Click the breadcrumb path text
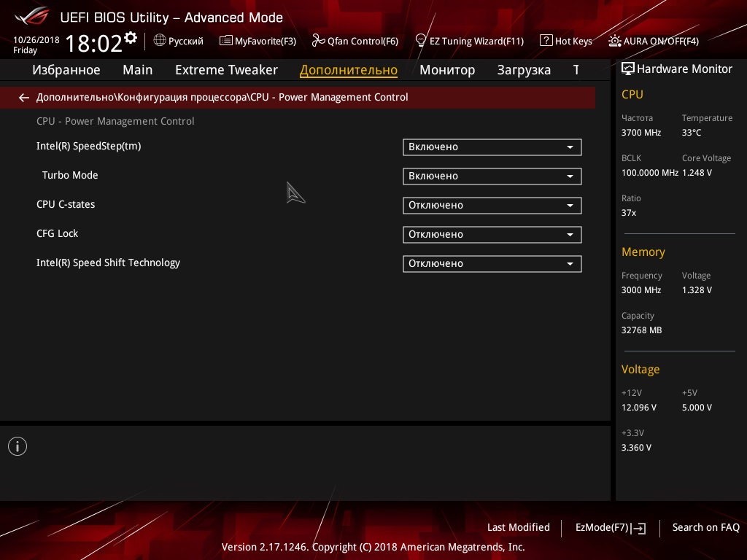Viewport: 747px width, 560px height. [222, 97]
